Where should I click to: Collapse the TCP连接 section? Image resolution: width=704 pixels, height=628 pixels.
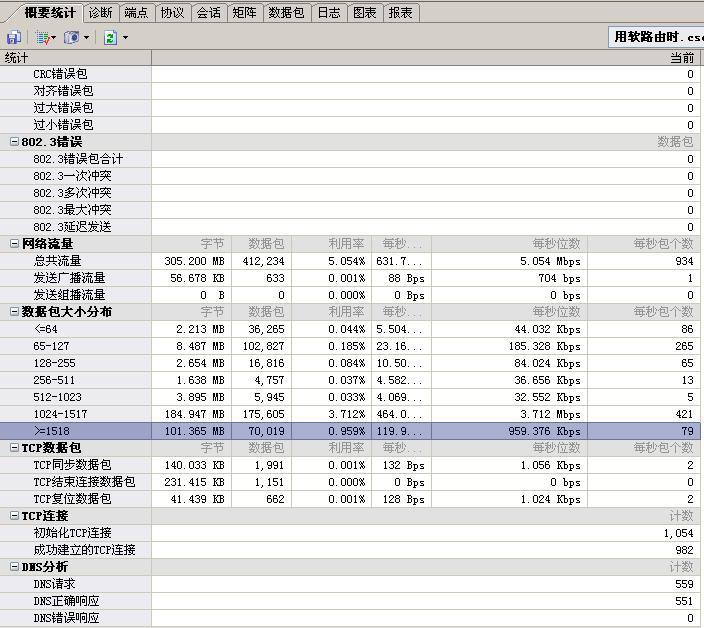14,516
